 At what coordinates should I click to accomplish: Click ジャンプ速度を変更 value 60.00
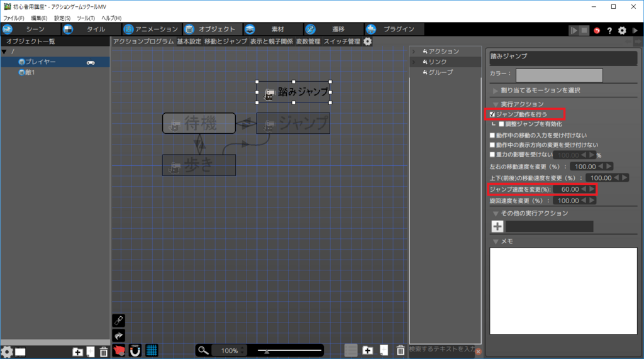coord(569,189)
